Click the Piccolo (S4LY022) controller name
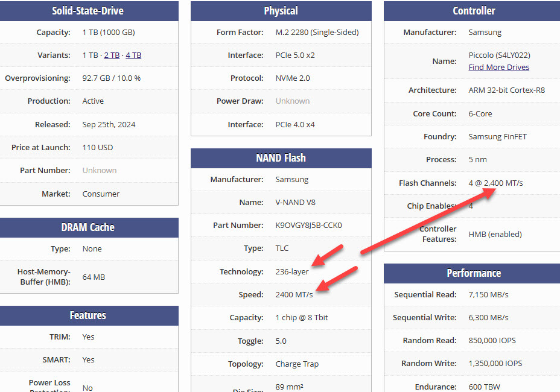Viewport: 560px width, 392px height. tap(499, 55)
